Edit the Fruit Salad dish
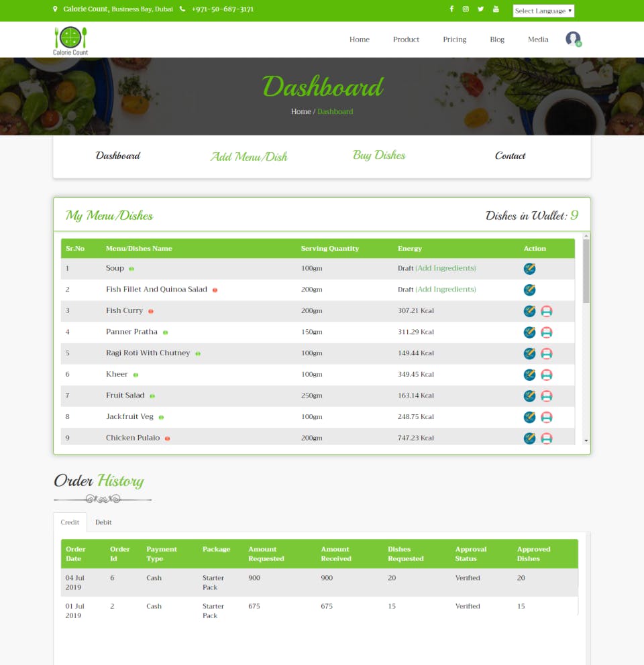 529,396
